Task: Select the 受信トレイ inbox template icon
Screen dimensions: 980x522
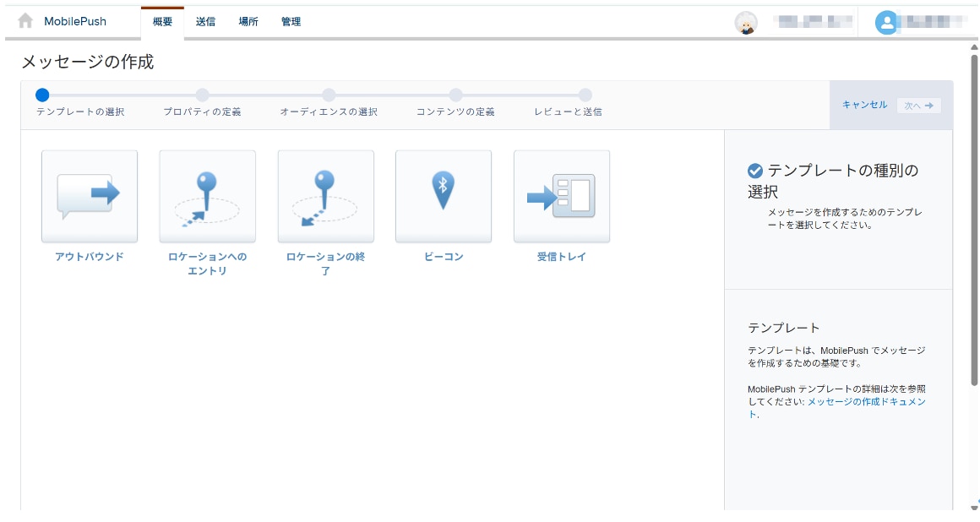Action: (x=561, y=197)
